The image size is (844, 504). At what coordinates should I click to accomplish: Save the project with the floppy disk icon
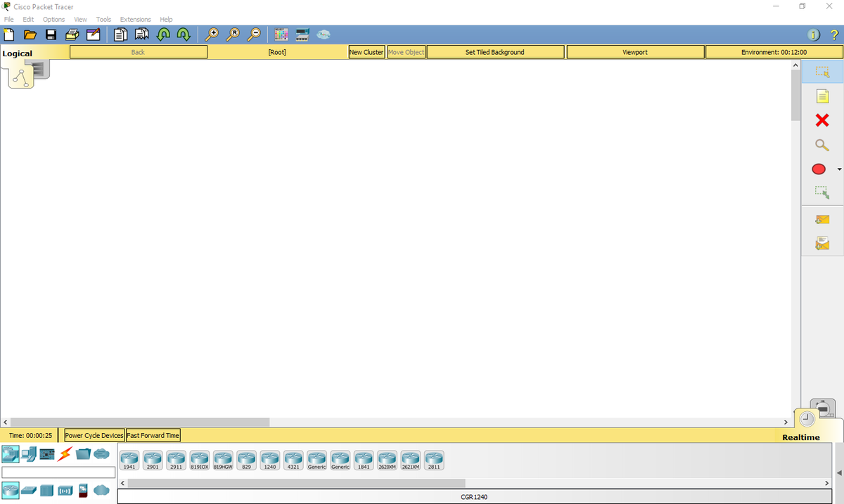(51, 34)
